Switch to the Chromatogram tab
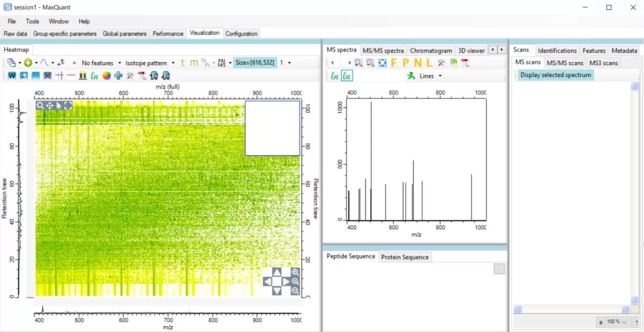644x332 pixels. click(431, 50)
